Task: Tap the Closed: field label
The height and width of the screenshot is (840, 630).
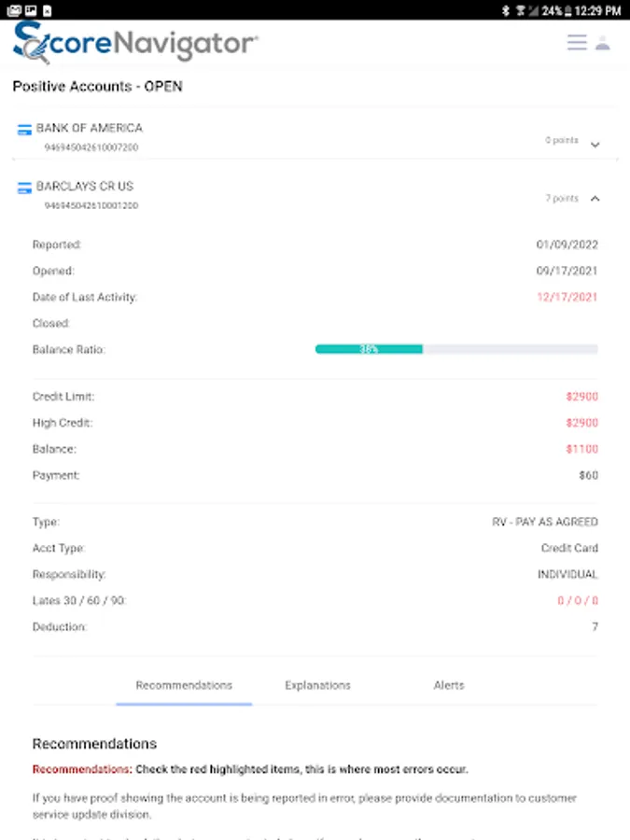Action: coord(51,324)
